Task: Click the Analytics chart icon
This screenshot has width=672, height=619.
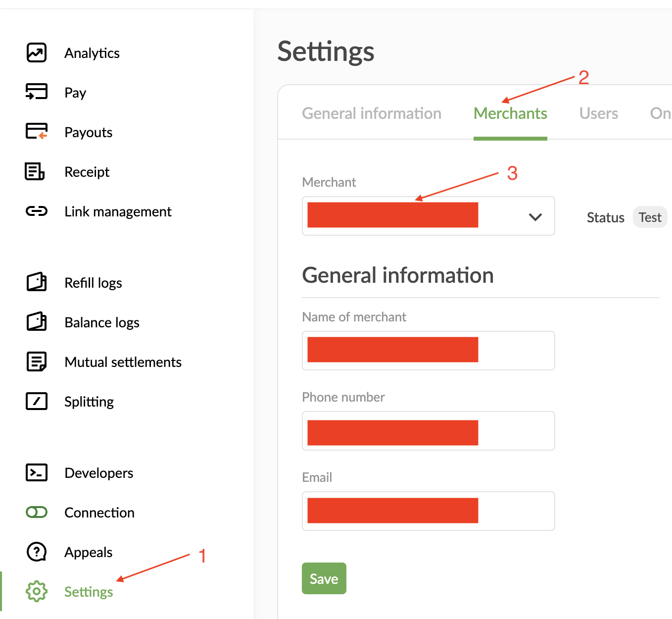Action: coord(37,53)
